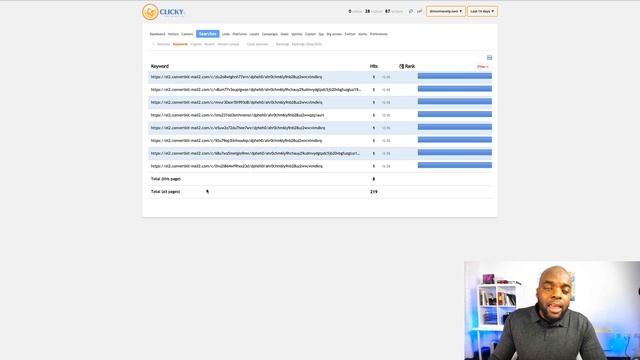
Task: Click the sixth convertkit keyword URL row
Action: tap(236, 140)
